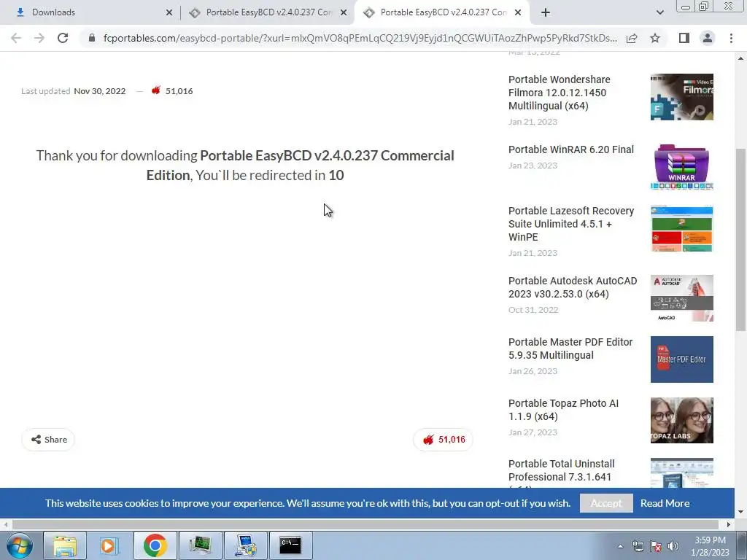Viewport: 747px width, 560px height.
Task: Accept the cookie notice
Action: [x=606, y=503]
